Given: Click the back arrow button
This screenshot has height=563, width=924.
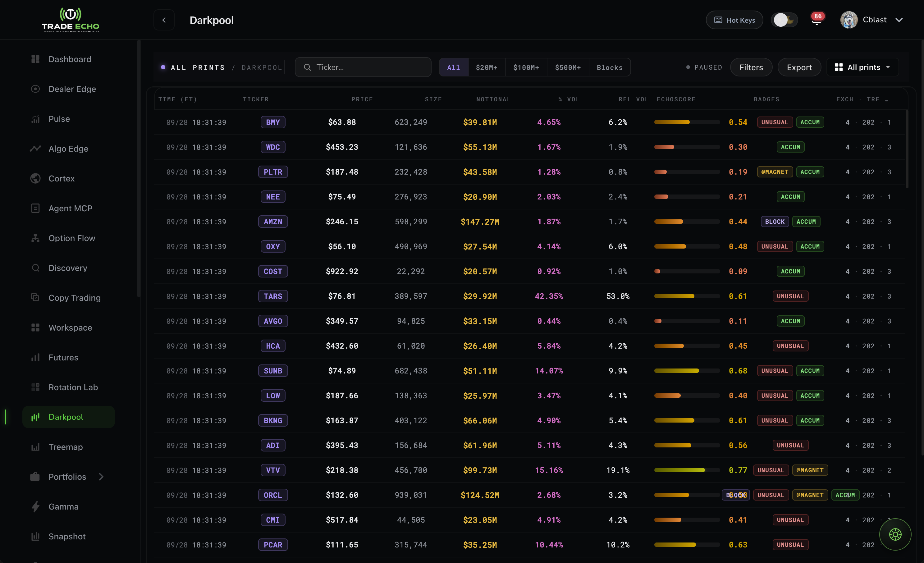Looking at the screenshot, I should 164,20.
